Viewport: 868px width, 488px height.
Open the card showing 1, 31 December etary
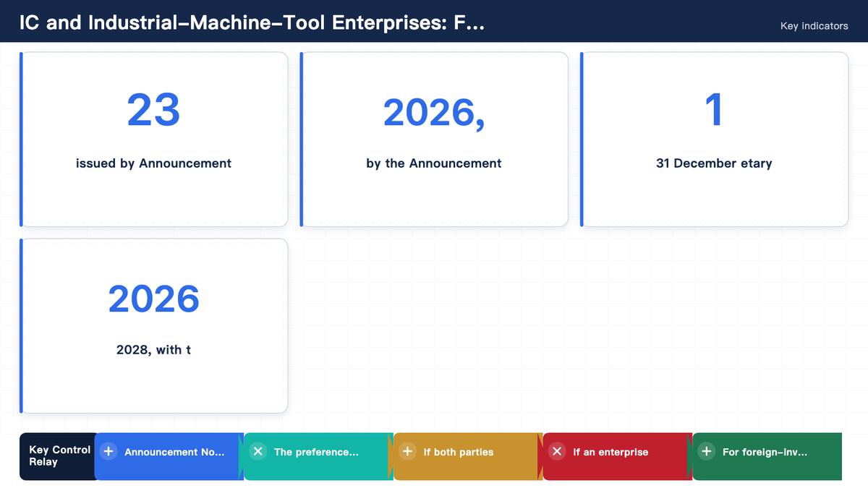click(714, 140)
